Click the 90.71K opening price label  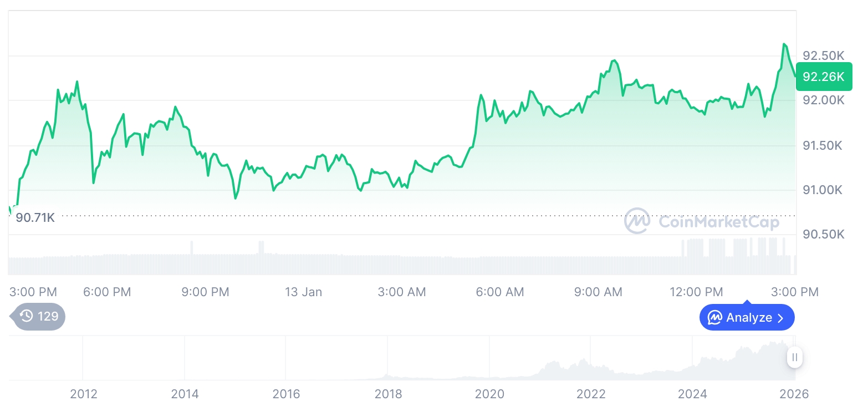coord(35,217)
